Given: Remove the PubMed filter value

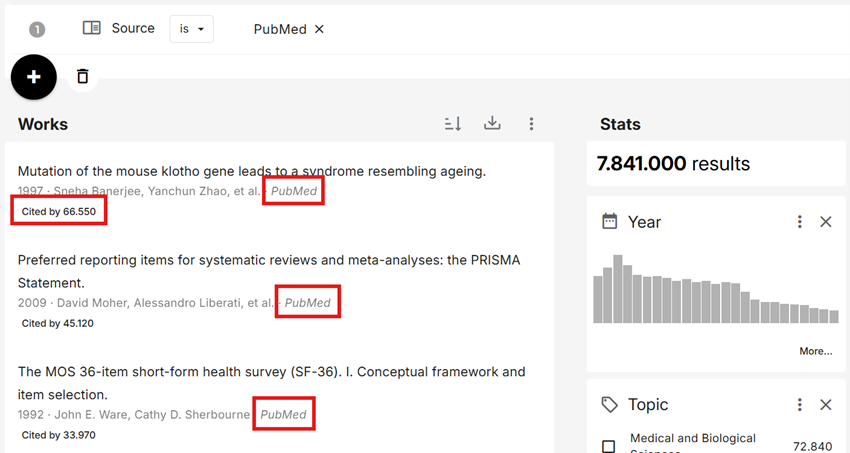Looking at the screenshot, I should click(320, 29).
